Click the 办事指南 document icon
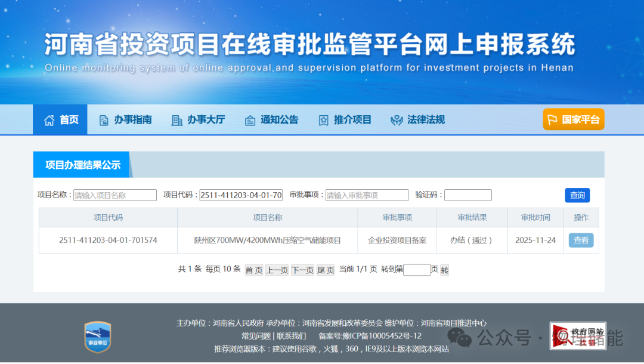This screenshot has height=364, width=644. [x=104, y=120]
